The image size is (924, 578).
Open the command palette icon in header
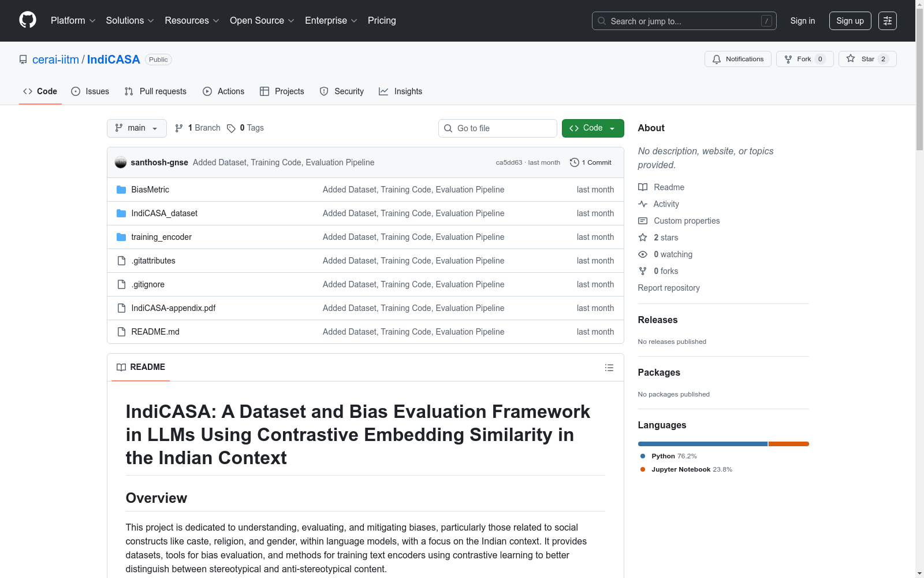(888, 21)
